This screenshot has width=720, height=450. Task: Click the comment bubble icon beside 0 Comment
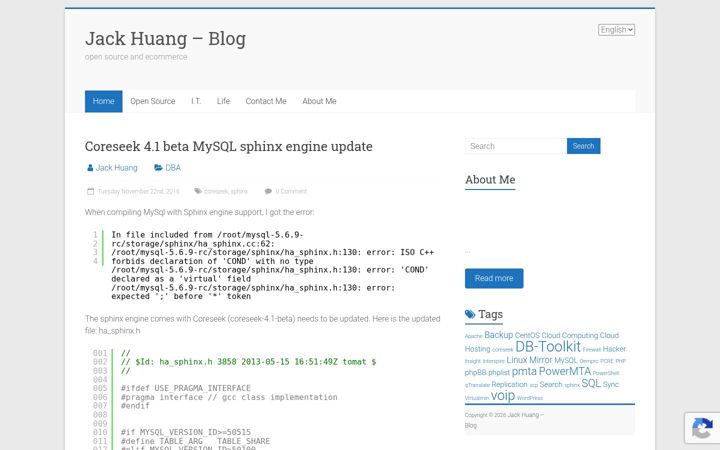pyautogui.click(x=268, y=191)
